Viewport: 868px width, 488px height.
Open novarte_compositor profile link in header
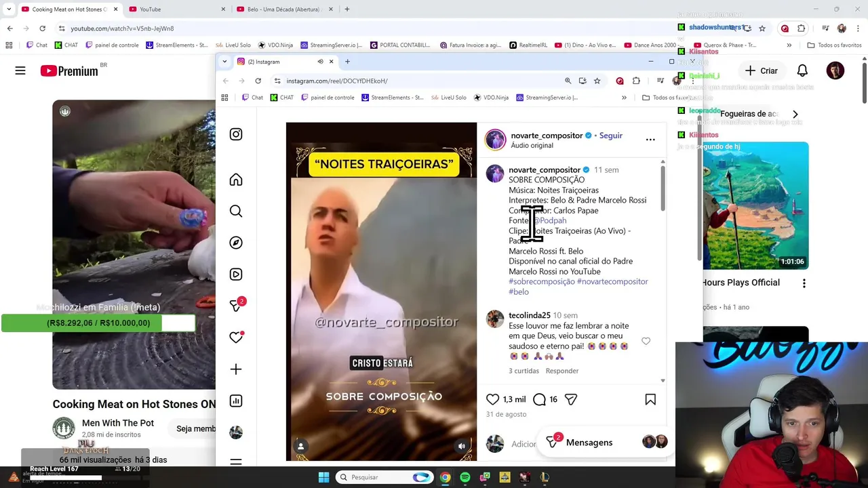pos(547,136)
